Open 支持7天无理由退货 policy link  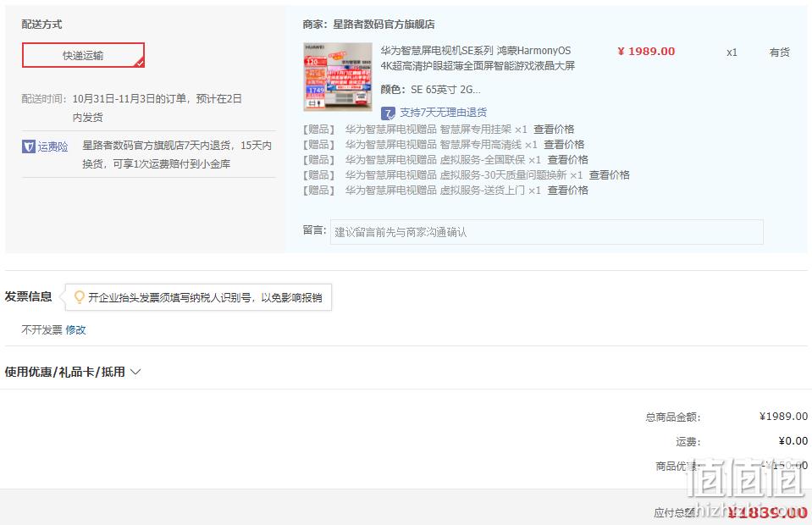(x=444, y=113)
